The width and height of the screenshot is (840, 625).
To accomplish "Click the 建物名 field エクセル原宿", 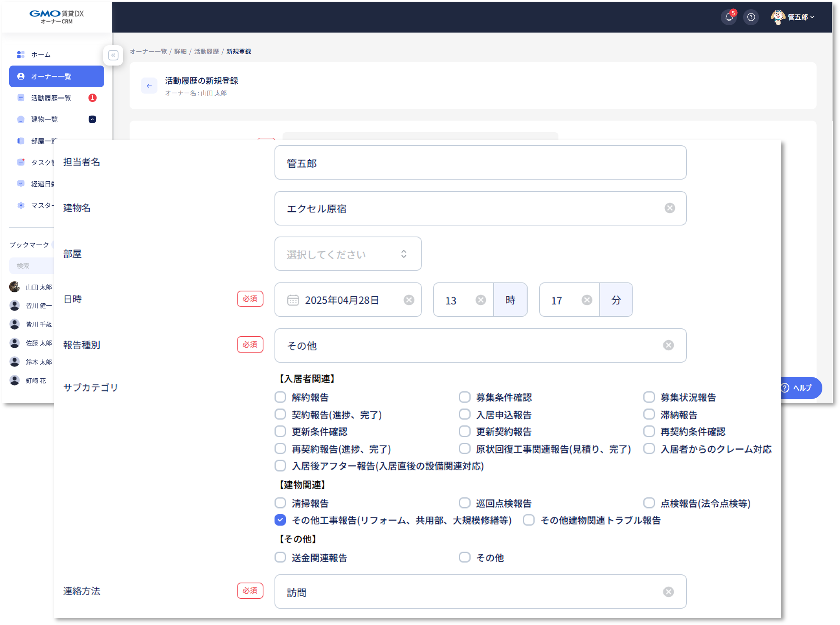I will tap(481, 208).
